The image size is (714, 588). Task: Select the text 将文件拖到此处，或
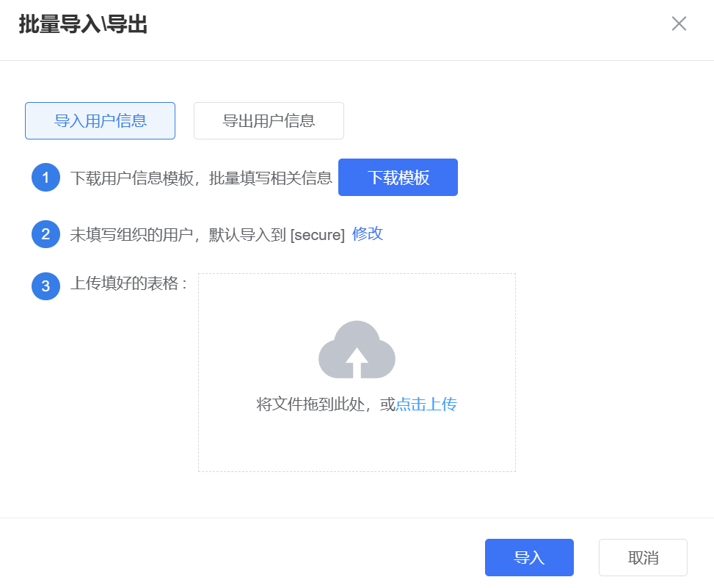(x=326, y=404)
